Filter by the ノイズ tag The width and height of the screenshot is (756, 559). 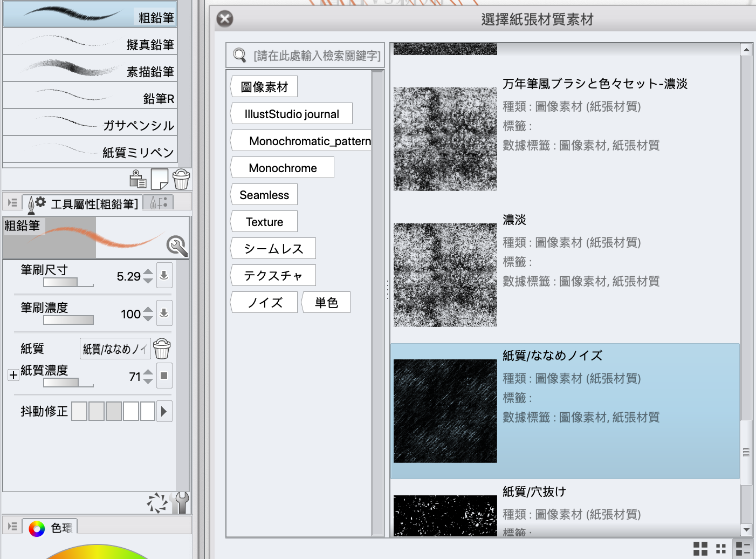264,303
